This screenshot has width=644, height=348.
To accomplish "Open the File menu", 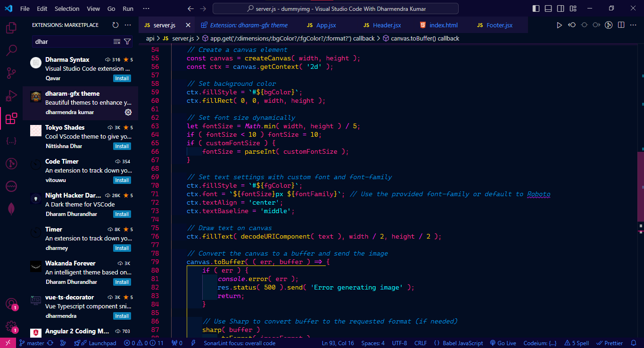I will (25, 8).
